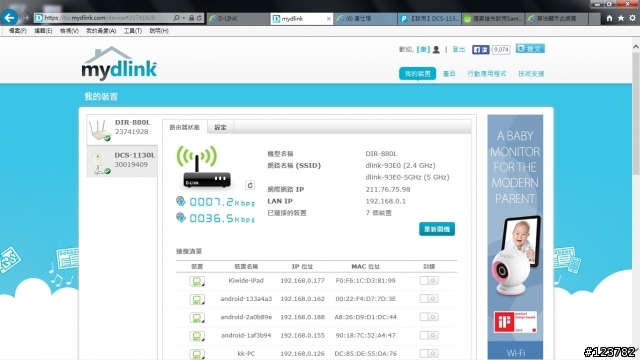The width and height of the screenshot is (640, 360).
Task: Open the Help (H) menu
Action: [x=159, y=31]
